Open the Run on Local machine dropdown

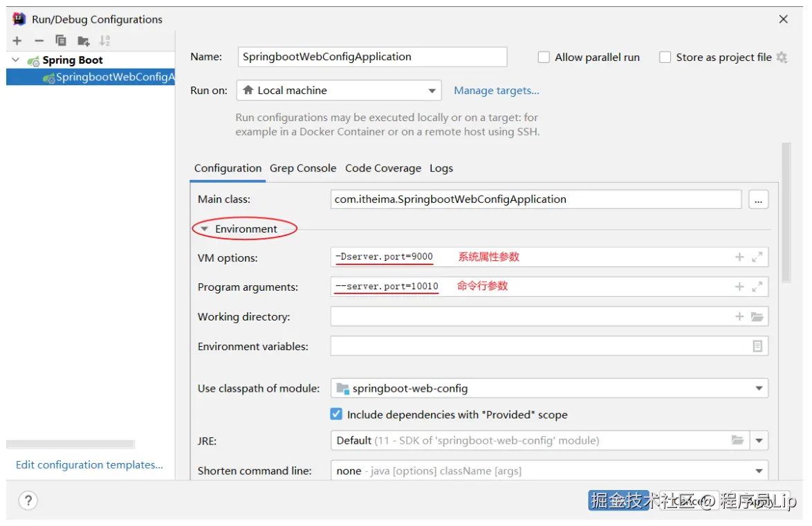[x=339, y=91]
